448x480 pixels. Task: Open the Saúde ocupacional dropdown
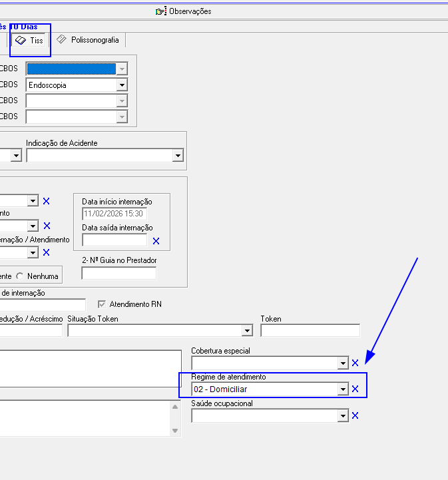coord(343,415)
